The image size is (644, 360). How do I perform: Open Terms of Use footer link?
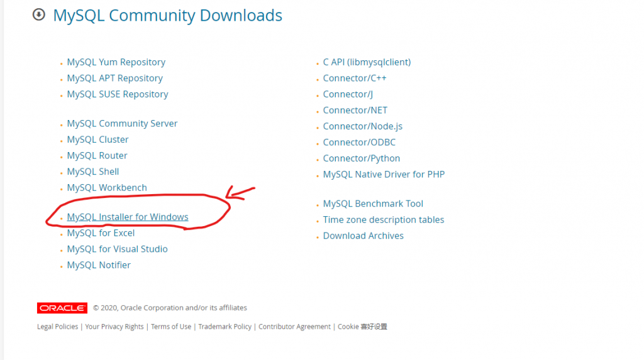pos(171,327)
